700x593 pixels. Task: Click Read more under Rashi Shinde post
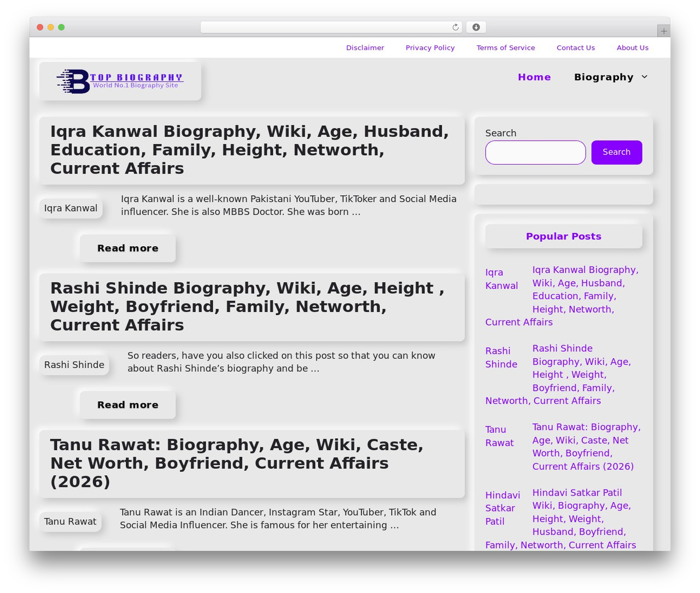point(128,405)
